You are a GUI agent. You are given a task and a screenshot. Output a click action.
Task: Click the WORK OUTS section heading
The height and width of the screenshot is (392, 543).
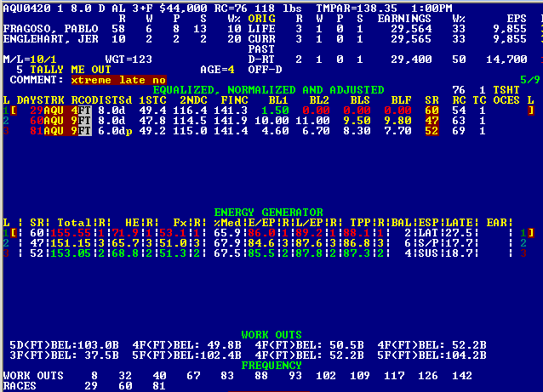pyautogui.click(x=271, y=334)
